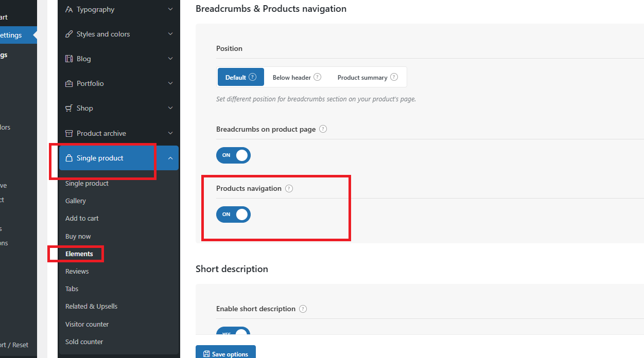Toggle the Enable short description switch
644x358 pixels.
click(x=233, y=331)
